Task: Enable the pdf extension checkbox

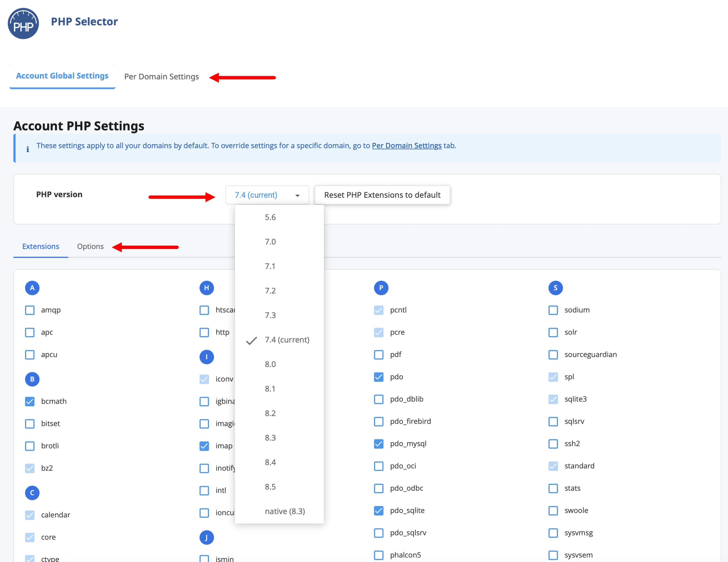Action: coord(379,355)
